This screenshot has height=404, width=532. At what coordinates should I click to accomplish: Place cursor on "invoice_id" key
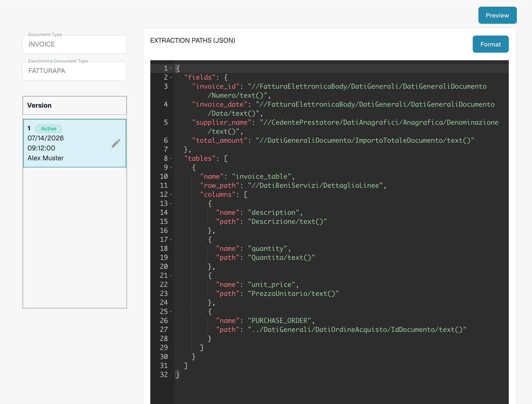[216, 86]
